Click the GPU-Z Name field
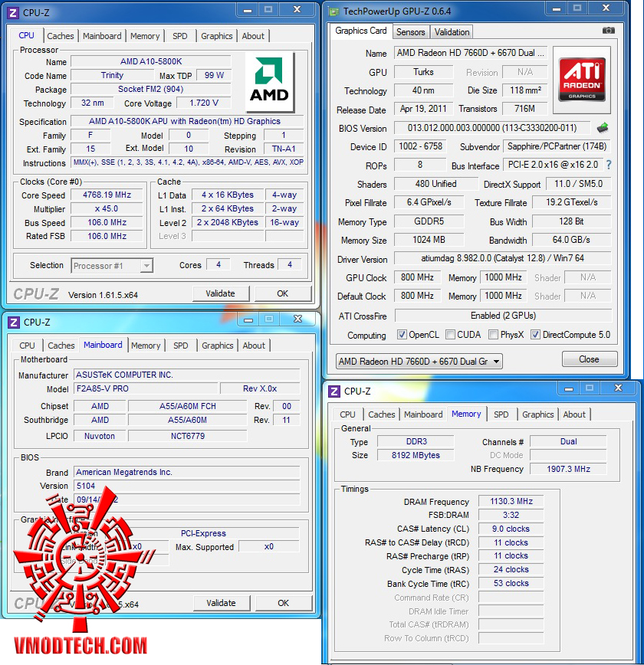This screenshot has height=665, width=644. click(471, 53)
